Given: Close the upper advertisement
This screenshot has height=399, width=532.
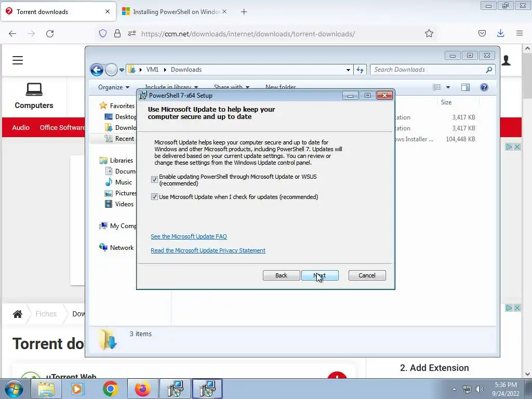Looking at the screenshot, I should pyautogui.click(x=517, y=147).
